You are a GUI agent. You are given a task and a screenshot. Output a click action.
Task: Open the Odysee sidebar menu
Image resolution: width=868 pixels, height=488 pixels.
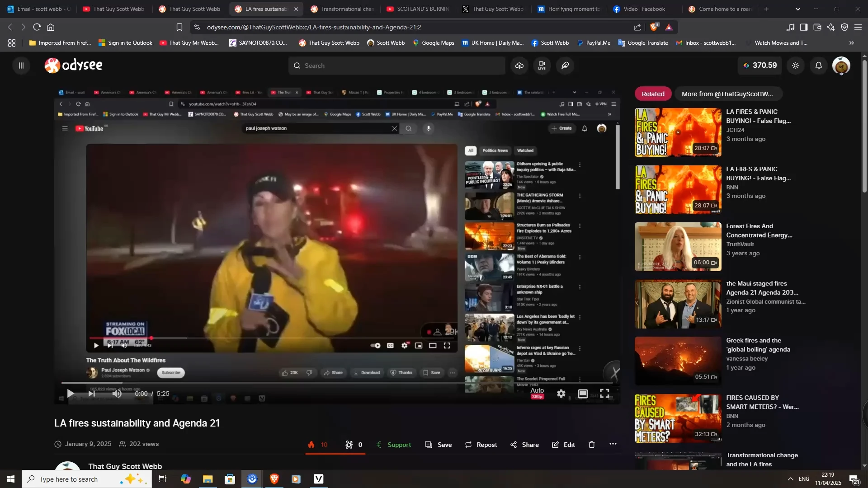click(21, 66)
